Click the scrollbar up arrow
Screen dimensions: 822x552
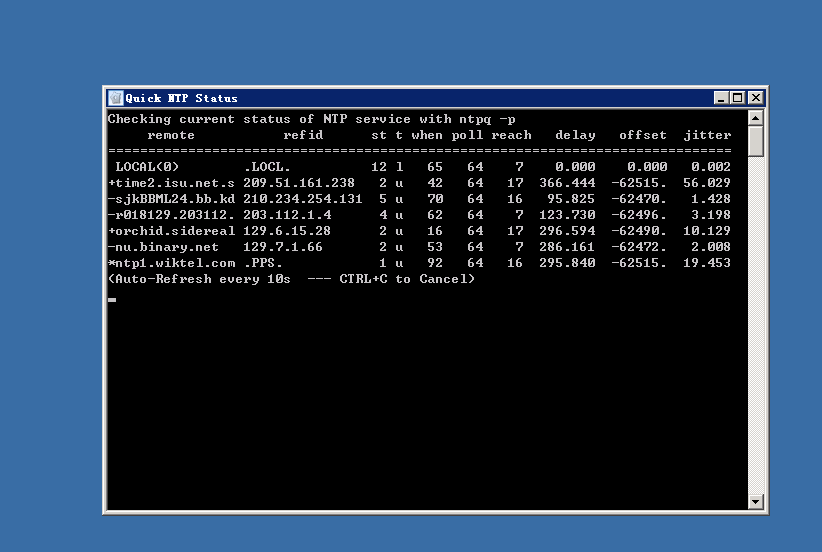tap(755, 118)
